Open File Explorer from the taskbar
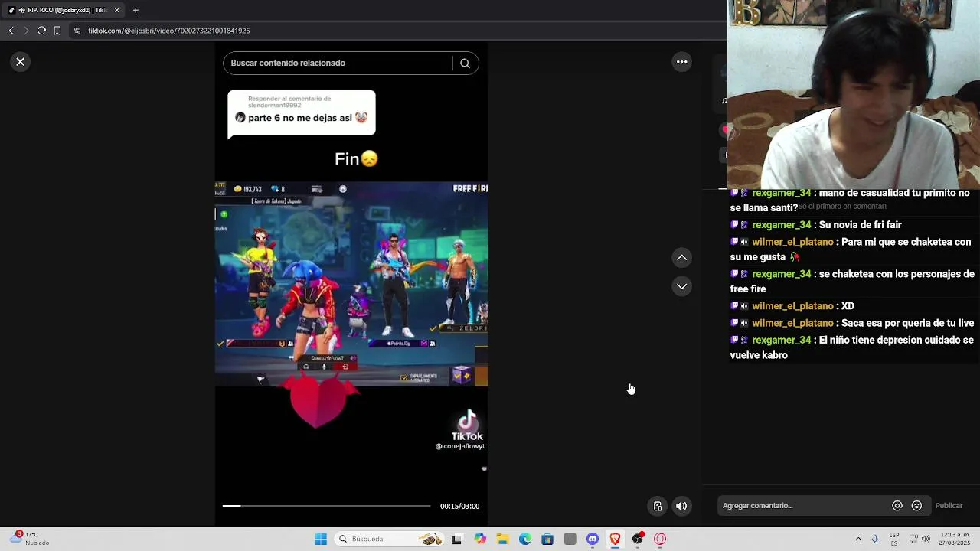 click(502, 539)
